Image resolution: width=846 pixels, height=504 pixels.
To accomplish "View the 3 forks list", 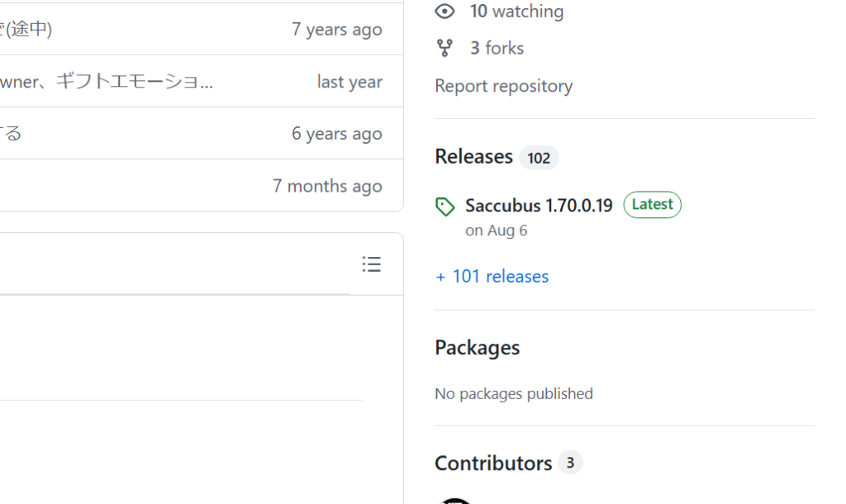I will click(x=497, y=48).
